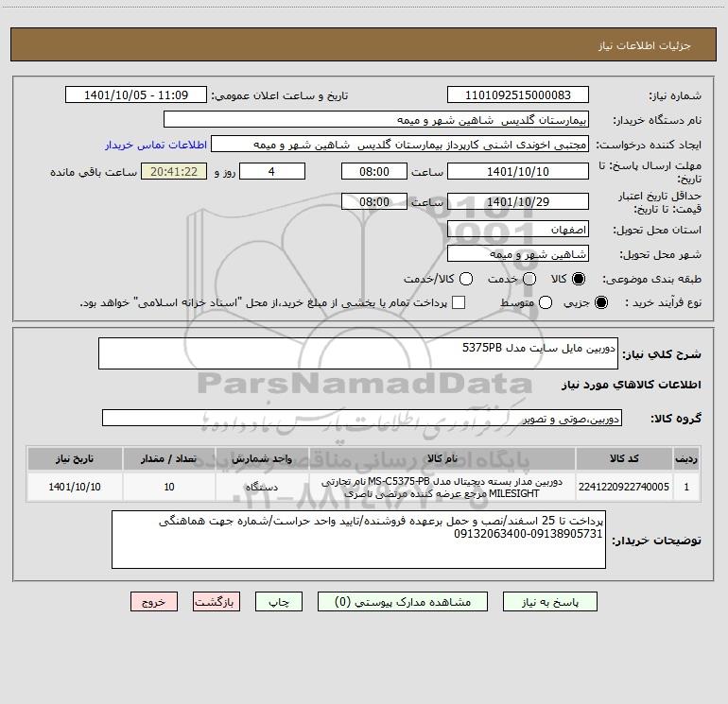Click the خروج exit button
This screenshot has height=704, width=728.
(154, 602)
